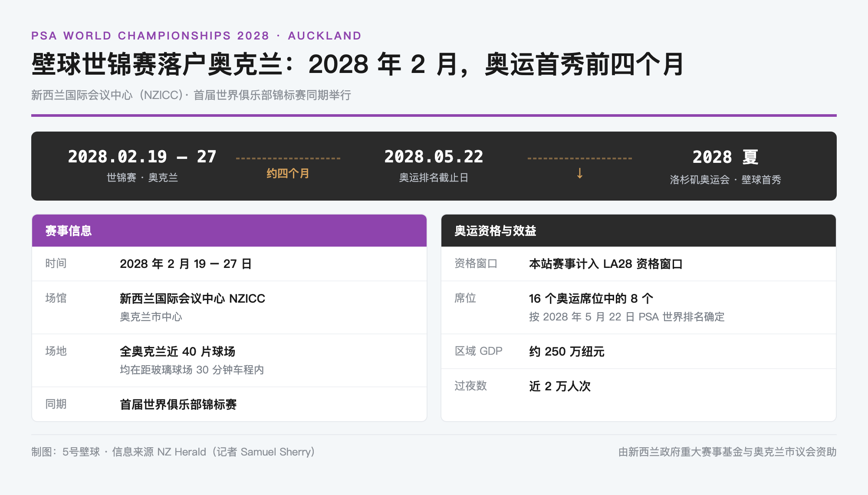Click the value '16 个奥运席位中的 8 个'
Viewport: 868px width, 495px height.
coord(591,298)
